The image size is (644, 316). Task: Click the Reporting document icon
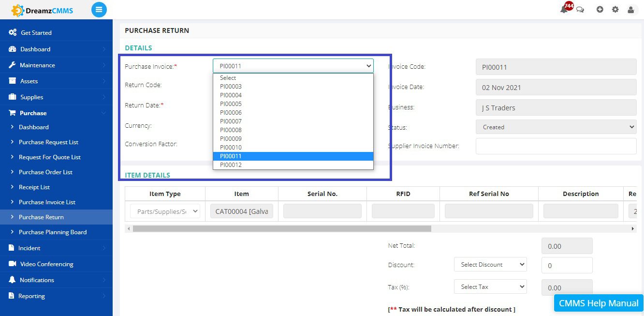tap(12, 296)
